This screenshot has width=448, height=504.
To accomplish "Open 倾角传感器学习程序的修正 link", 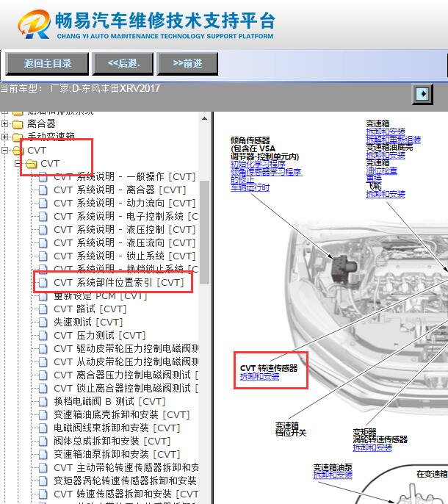I will click(266, 176).
